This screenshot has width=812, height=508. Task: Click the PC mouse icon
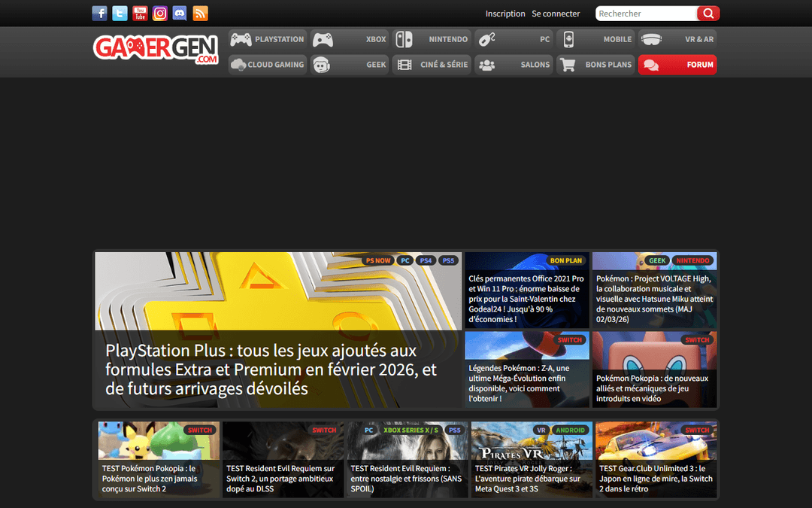coord(486,39)
